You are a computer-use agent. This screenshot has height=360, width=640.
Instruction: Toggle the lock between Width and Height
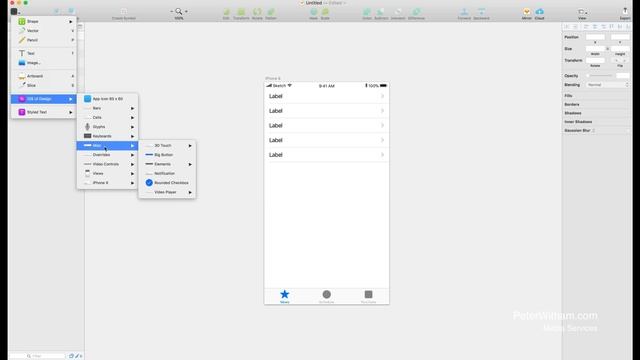click(x=608, y=49)
